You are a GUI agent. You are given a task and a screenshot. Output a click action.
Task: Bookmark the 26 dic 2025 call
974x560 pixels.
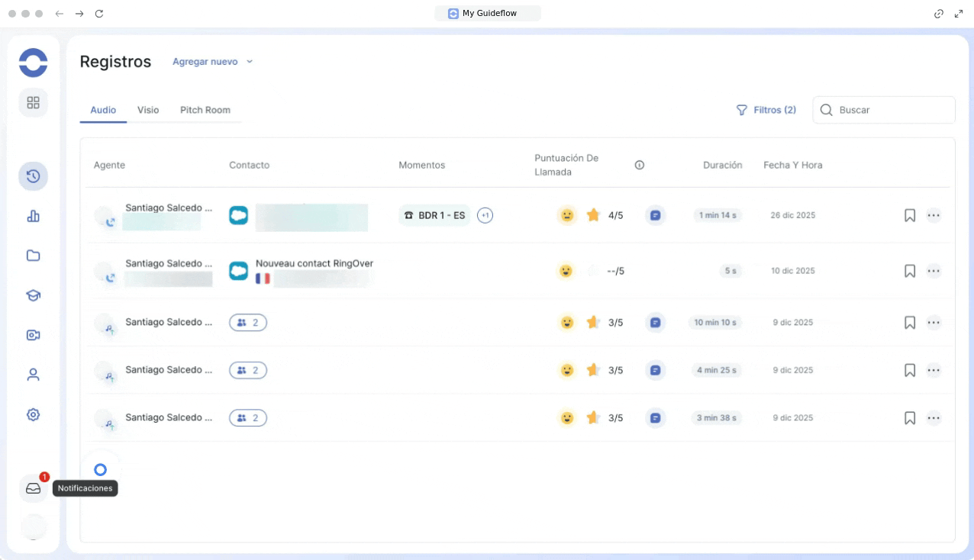pyautogui.click(x=909, y=215)
